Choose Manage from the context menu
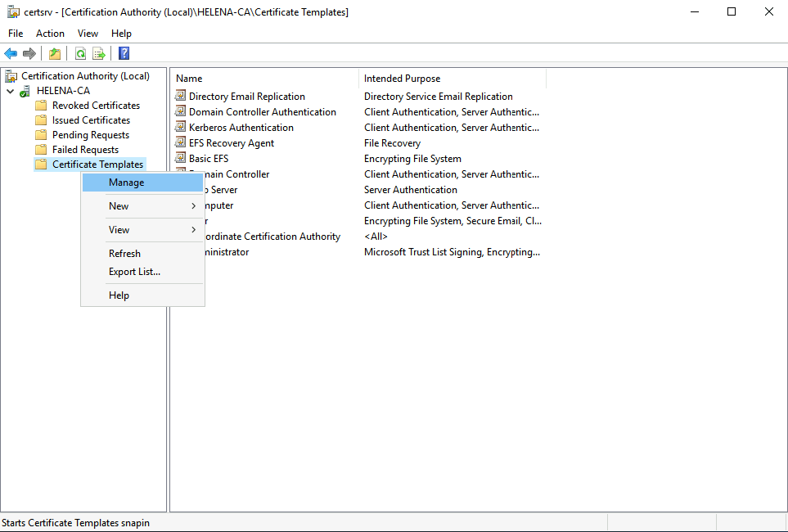The width and height of the screenshot is (788, 532). [x=127, y=183]
